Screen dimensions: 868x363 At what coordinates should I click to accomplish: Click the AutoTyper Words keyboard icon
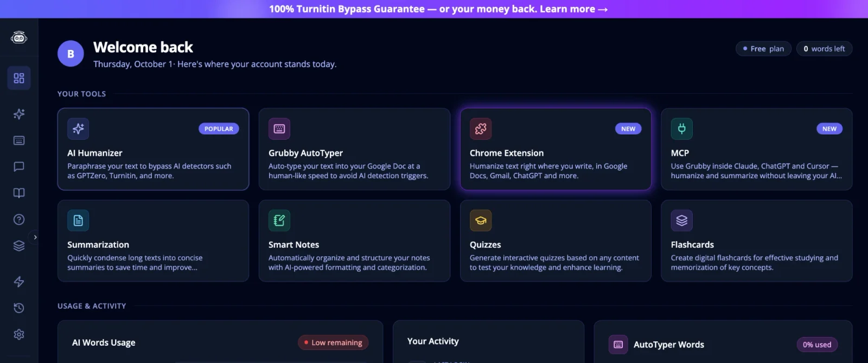618,344
